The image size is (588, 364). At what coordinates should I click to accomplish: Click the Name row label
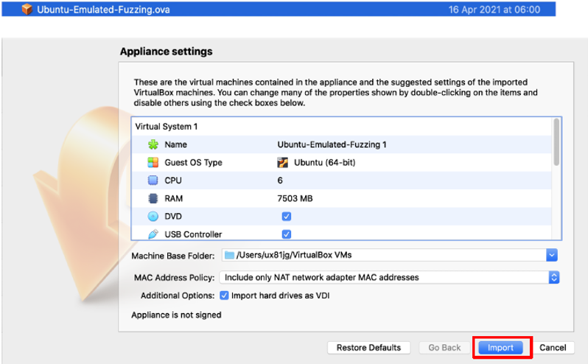coord(175,144)
